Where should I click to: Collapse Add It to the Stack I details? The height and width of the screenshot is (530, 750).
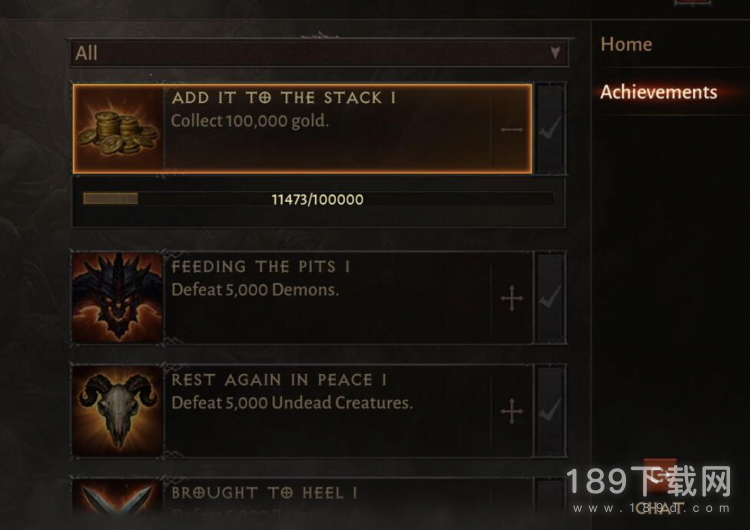click(x=512, y=130)
